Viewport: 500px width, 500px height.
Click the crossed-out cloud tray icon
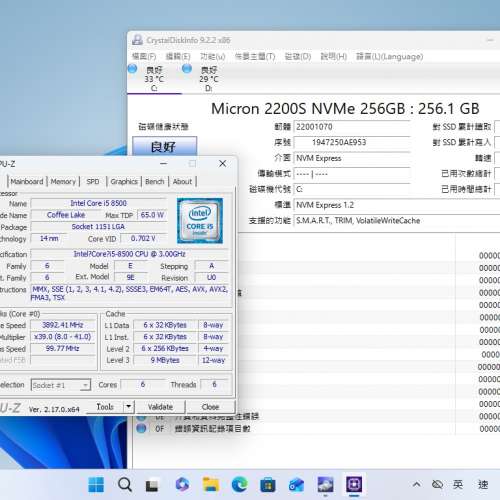[x=437, y=484]
